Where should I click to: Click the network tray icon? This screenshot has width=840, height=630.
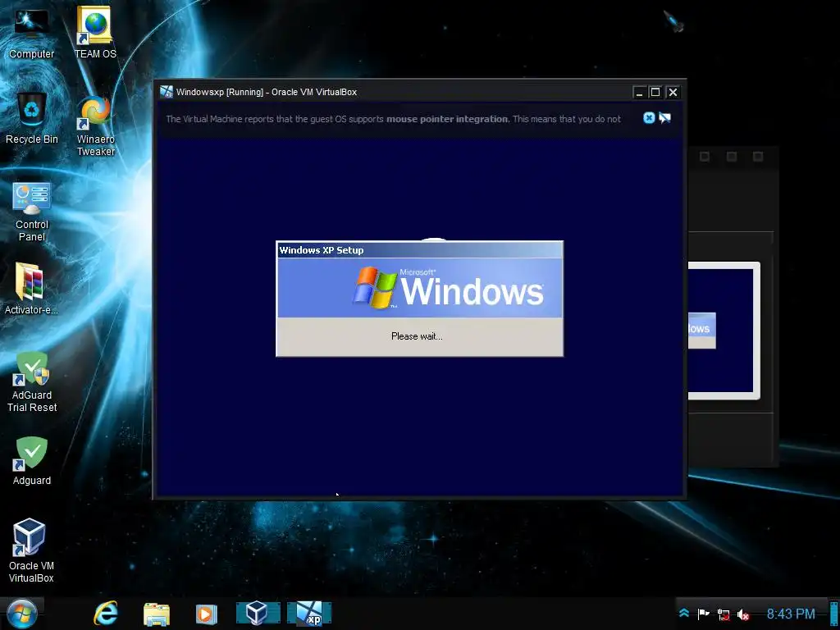pos(724,614)
